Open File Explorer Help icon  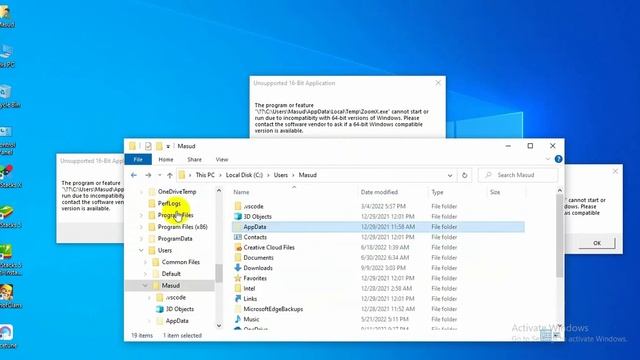558,159
